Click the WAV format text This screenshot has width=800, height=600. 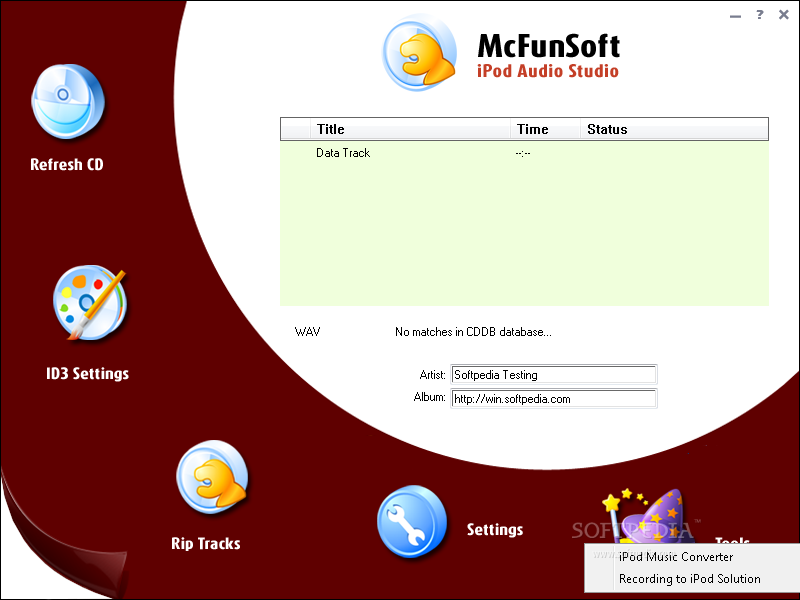(x=308, y=332)
